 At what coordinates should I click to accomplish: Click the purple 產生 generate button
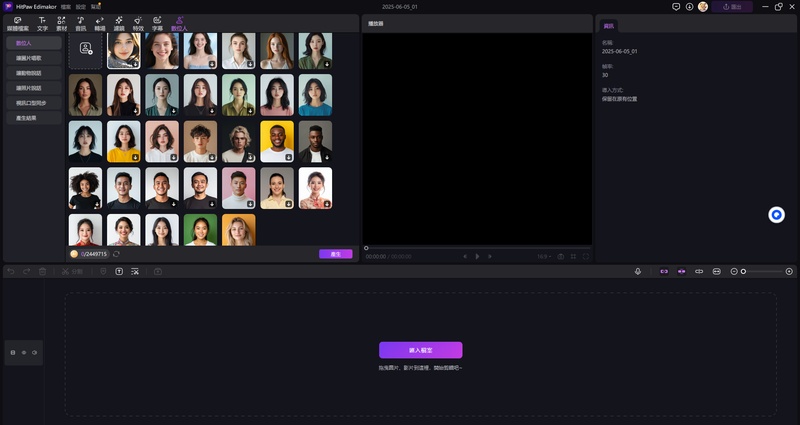pos(335,254)
